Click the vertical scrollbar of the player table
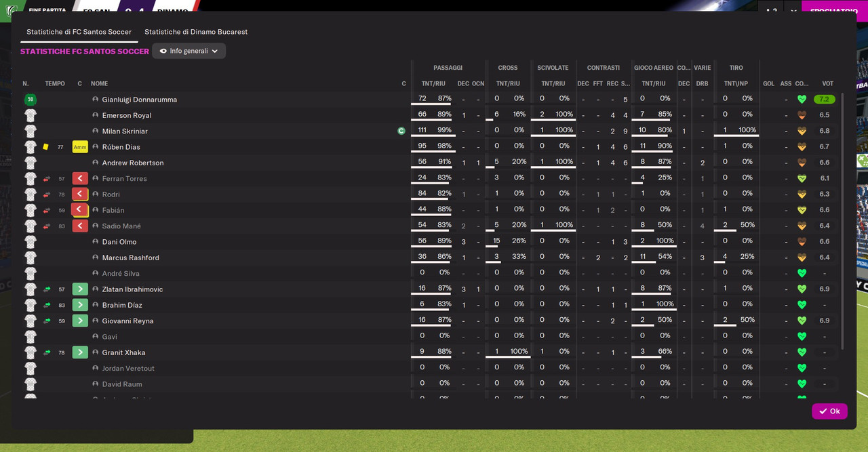 [x=843, y=222]
